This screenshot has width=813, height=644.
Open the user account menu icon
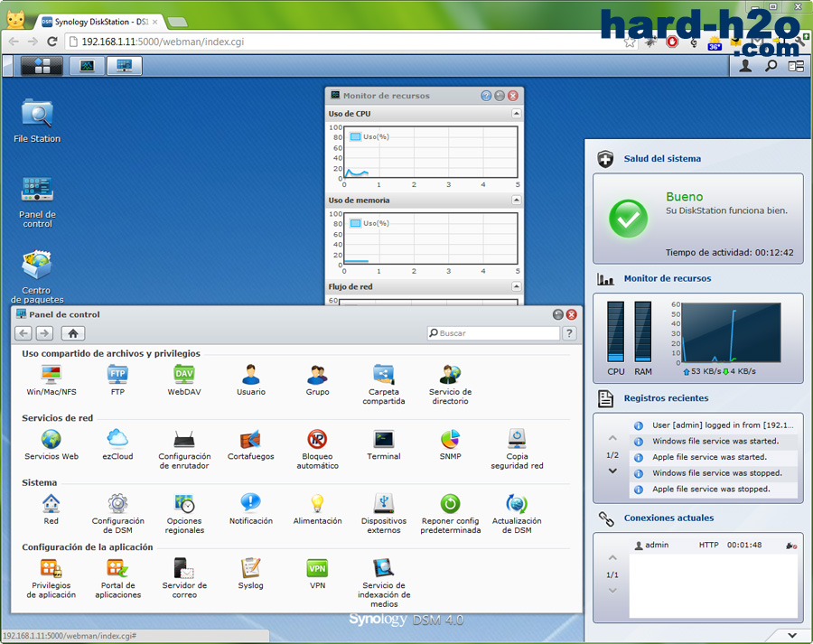pyautogui.click(x=745, y=66)
